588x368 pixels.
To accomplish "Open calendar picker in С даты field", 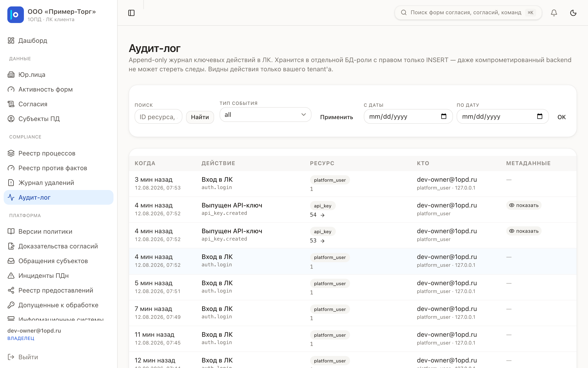I will click(444, 116).
